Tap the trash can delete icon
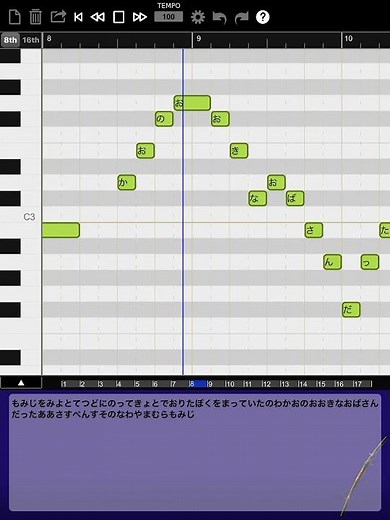This screenshot has width=390, height=520. pos(35,17)
